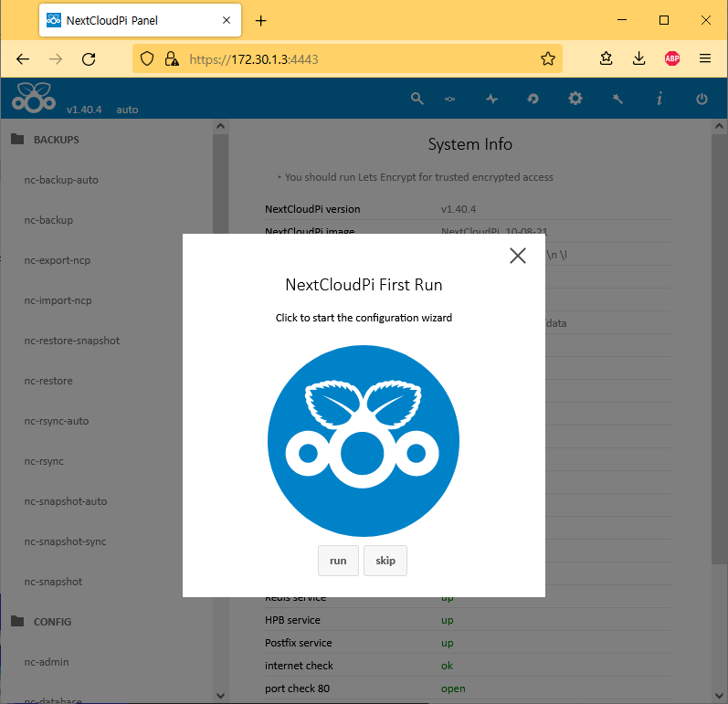
Task: Open the system dashboard pulse icon
Action: (491, 99)
